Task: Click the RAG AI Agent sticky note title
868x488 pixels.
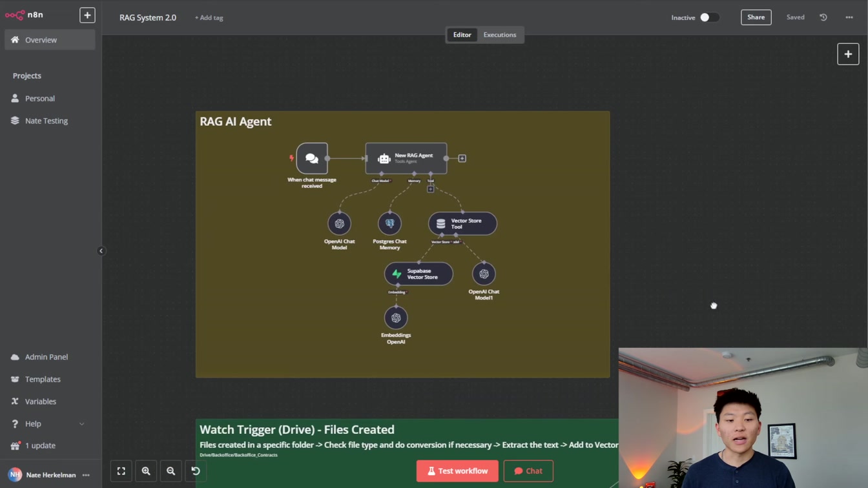Action: coord(236,121)
